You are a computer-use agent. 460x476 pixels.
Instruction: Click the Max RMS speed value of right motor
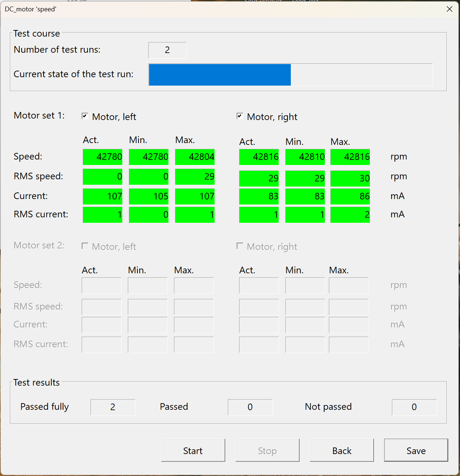[x=350, y=179]
